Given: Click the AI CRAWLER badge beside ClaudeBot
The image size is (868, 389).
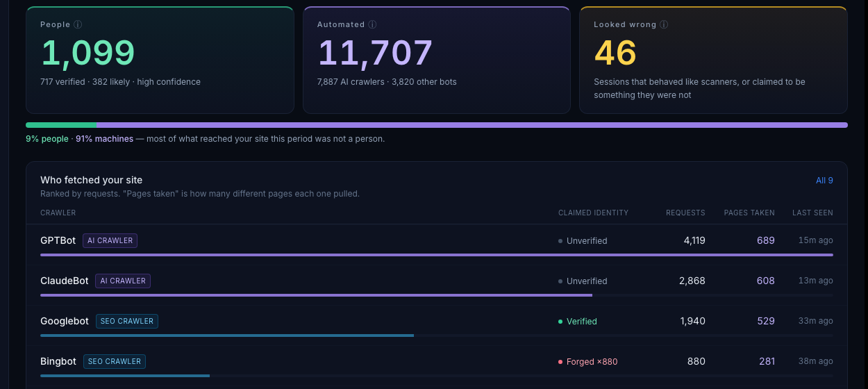Looking at the screenshot, I should click(x=123, y=281).
